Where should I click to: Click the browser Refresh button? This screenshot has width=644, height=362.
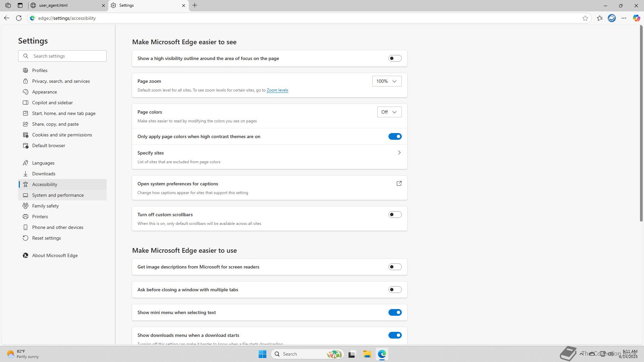tap(19, 18)
